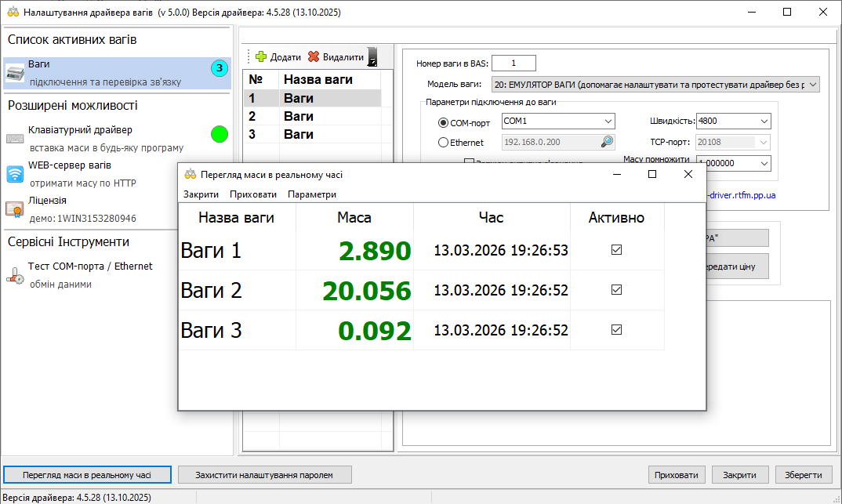Screen dimensions: 842x504
Task: Select the Ethernet radio button
Action: [444, 143]
